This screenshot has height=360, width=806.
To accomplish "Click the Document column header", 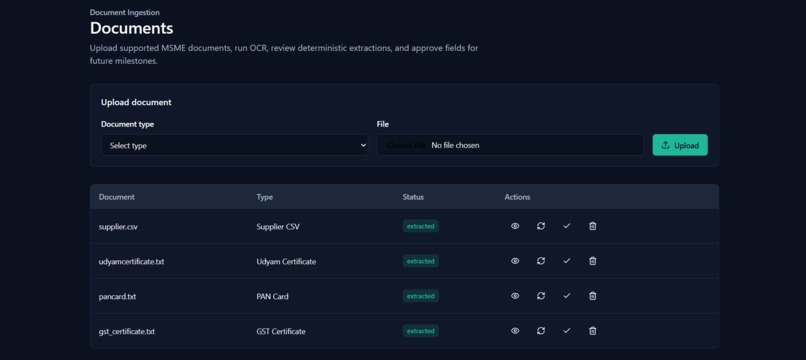I will click(x=117, y=197).
